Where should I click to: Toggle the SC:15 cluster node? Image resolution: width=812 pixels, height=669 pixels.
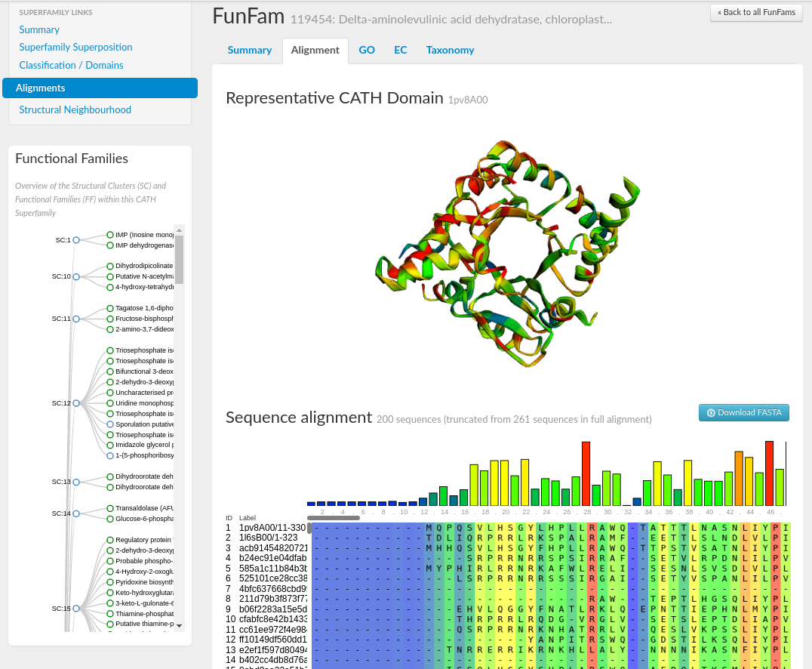(x=76, y=609)
